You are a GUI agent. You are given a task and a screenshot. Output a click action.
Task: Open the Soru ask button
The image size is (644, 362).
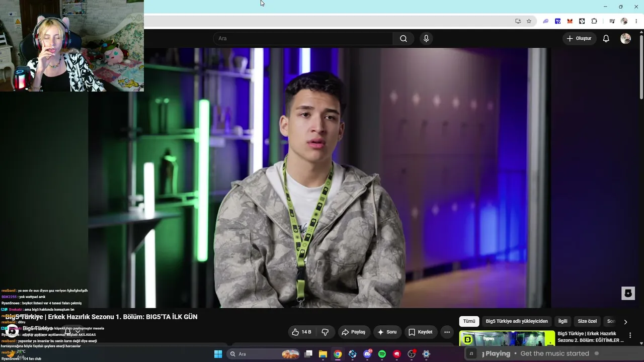pos(387,332)
